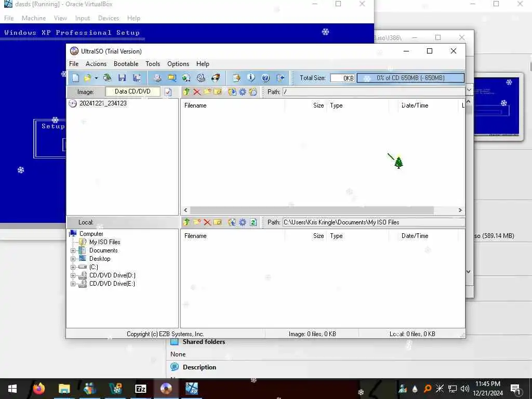
Task: Click the local list Size column header
Action: click(305, 236)
